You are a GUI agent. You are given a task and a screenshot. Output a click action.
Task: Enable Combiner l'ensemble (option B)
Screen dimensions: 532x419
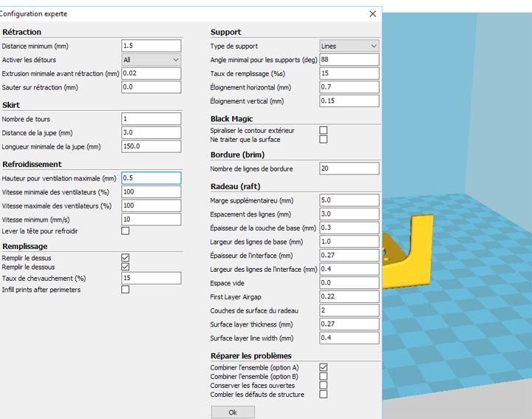point(324,376)
